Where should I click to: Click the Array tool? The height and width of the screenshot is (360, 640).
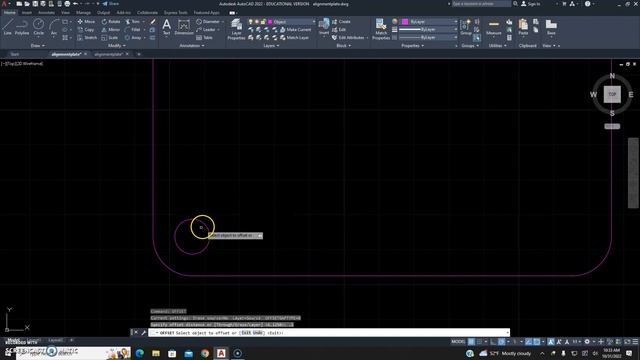(133, 38)
